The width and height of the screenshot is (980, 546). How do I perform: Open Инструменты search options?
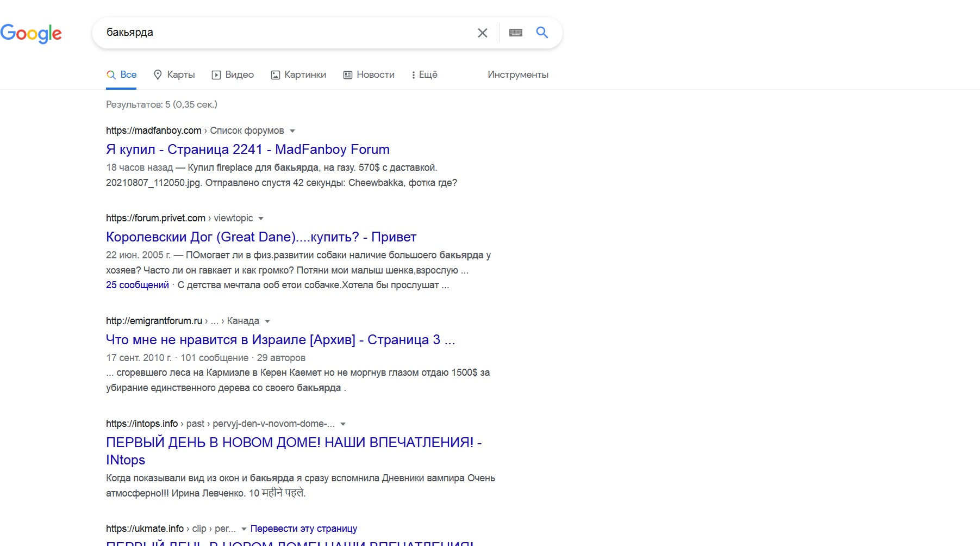pos(517,75)
